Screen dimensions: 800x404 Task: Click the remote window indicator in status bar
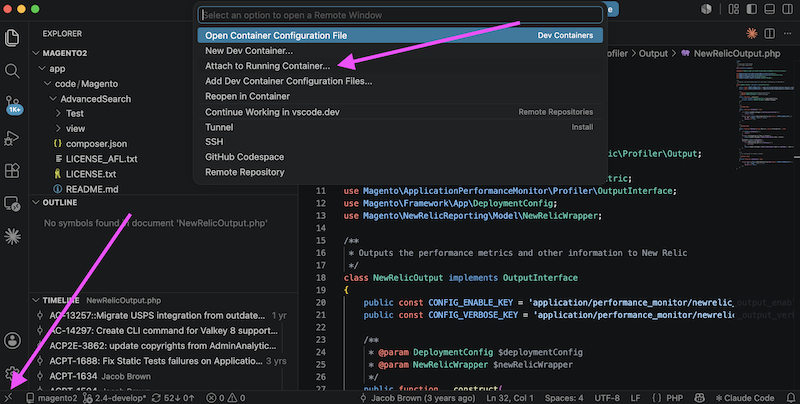8,397
